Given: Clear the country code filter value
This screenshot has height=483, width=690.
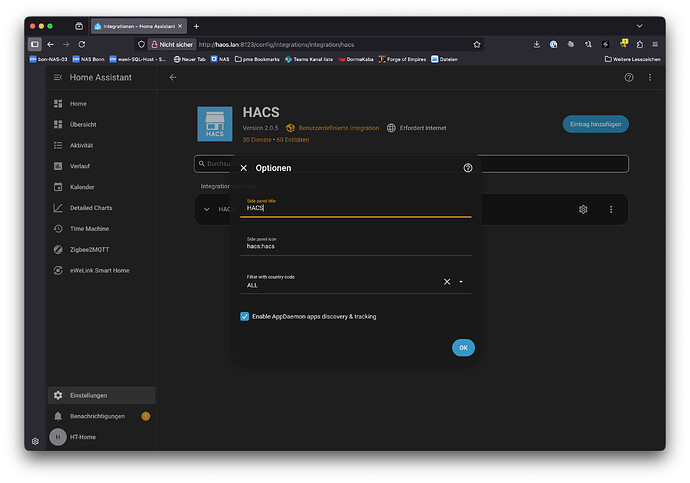Looking at the screenshot, I should [x=447, y=282].
